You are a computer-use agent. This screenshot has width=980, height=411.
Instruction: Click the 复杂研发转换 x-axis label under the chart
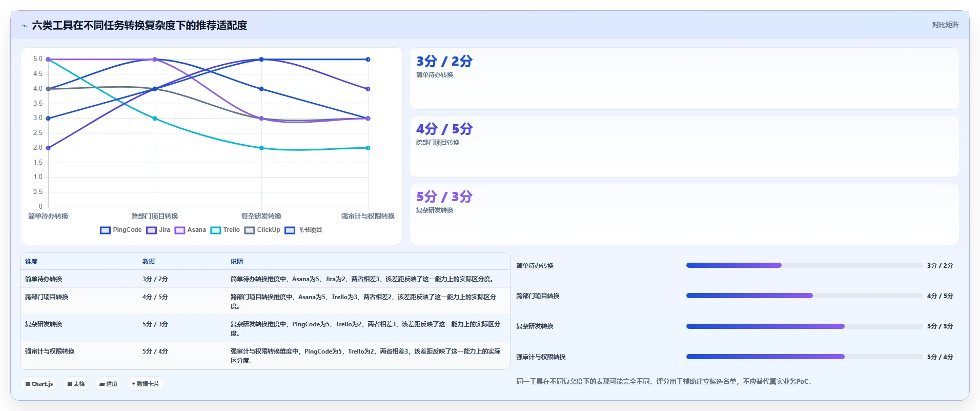[x=261, y=216]
